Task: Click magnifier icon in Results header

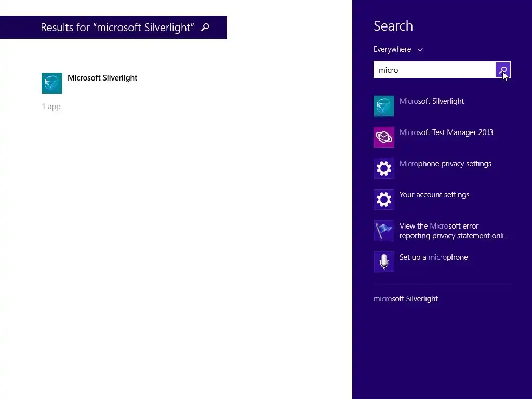Action: tap(205, 27)
